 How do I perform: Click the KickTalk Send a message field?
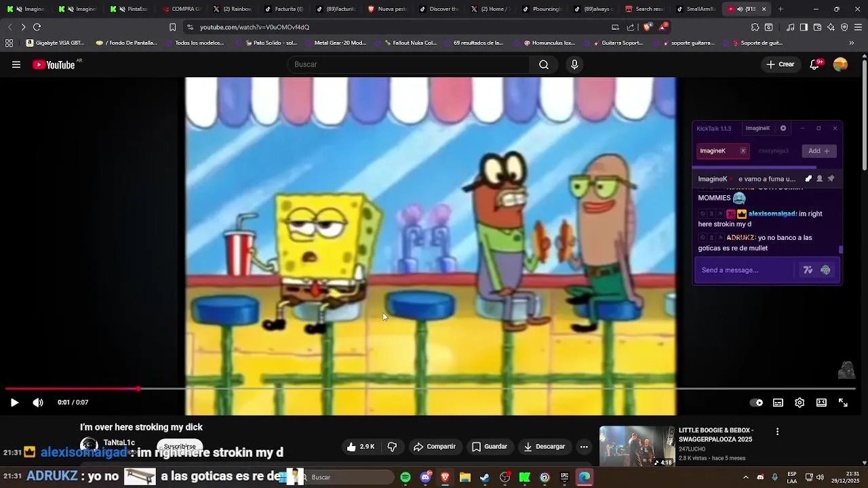(745, 270)
